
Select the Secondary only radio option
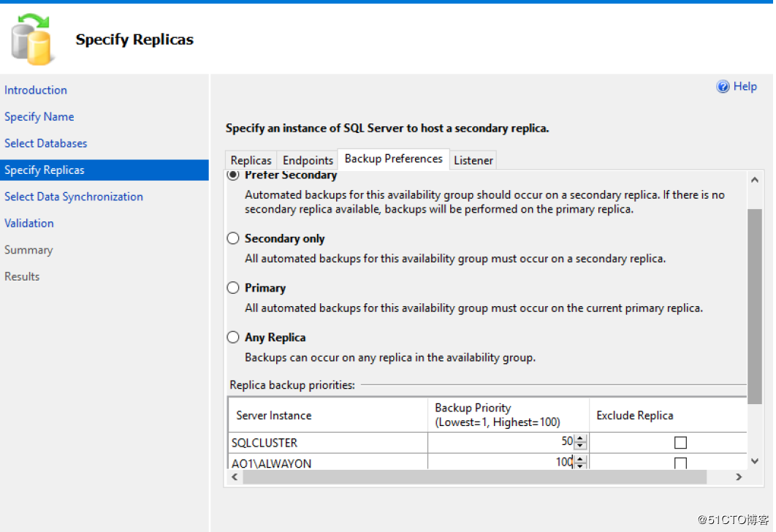[233, 238]
